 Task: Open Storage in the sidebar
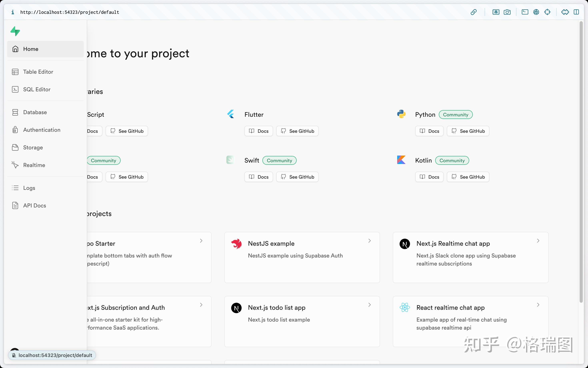pos(33,148)
